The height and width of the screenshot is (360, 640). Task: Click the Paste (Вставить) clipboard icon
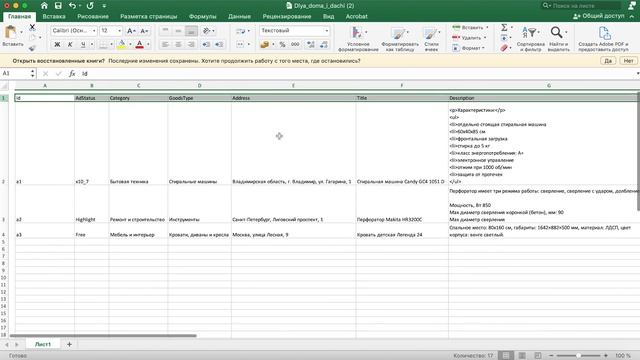click(x=11, y=32)
